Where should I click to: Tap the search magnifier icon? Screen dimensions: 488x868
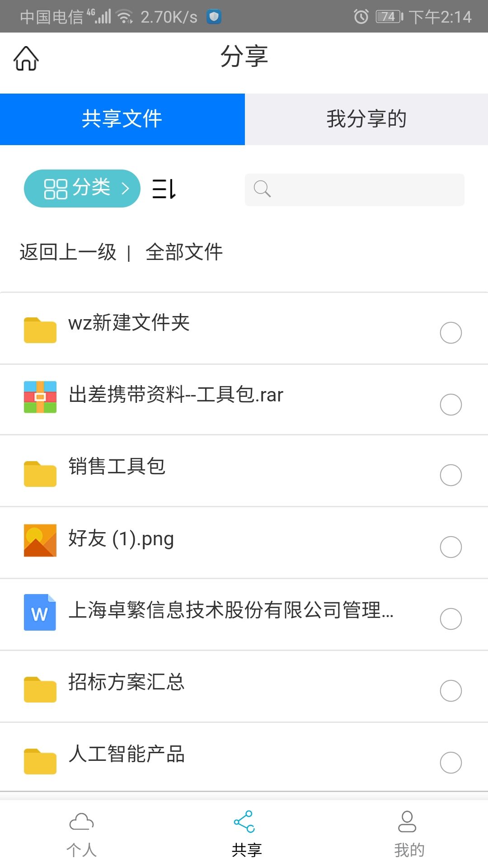click(x=262, y=189)
